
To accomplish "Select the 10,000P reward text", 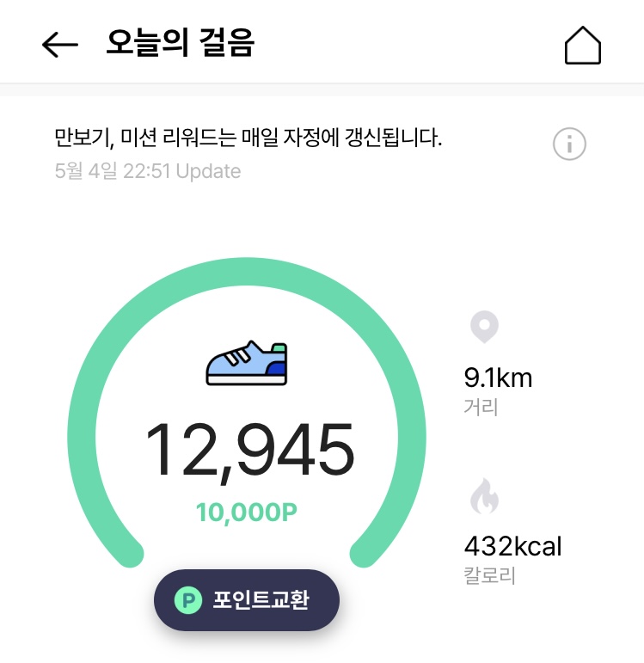I will [247, 513].
